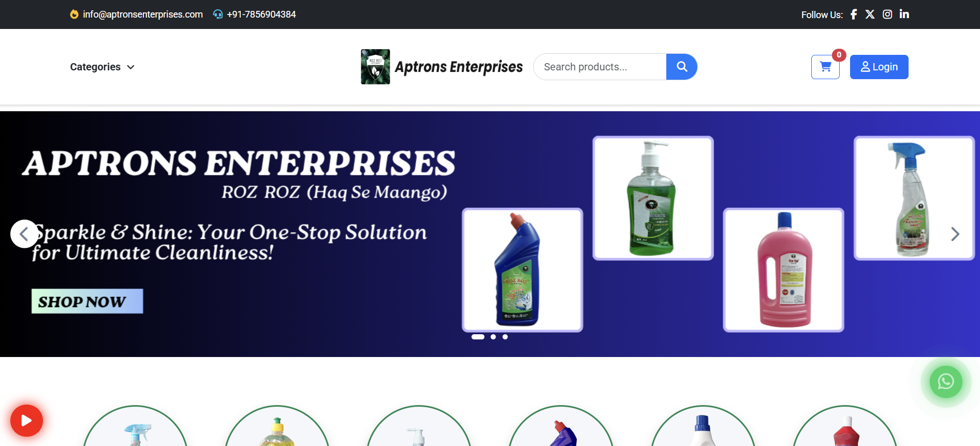Click the SHOP NOW banner button
This screenshot has width=980, height=446.
(87, 301)
